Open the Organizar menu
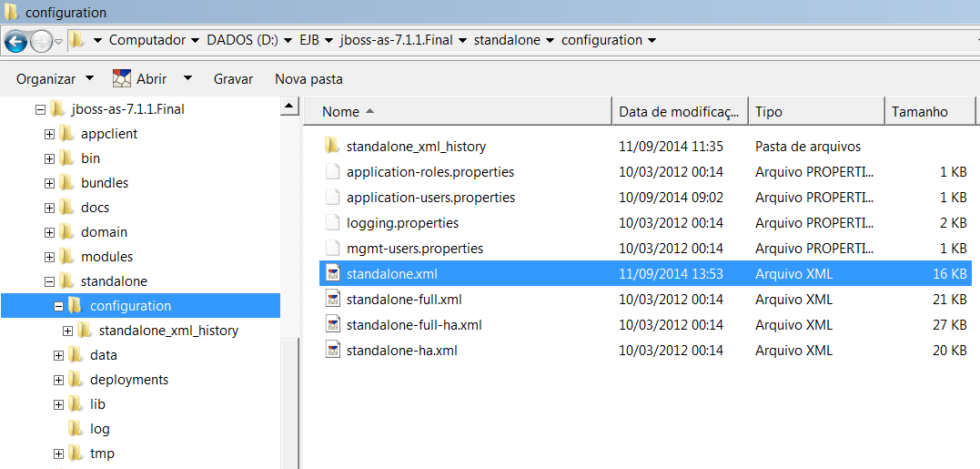 pyautogui.click(x=55, y=79)
